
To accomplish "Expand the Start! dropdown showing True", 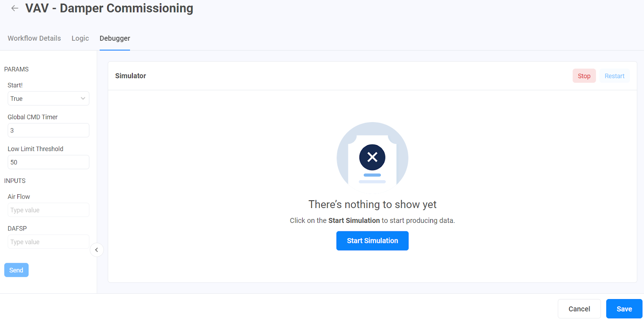I will click(x=48, y=99).
